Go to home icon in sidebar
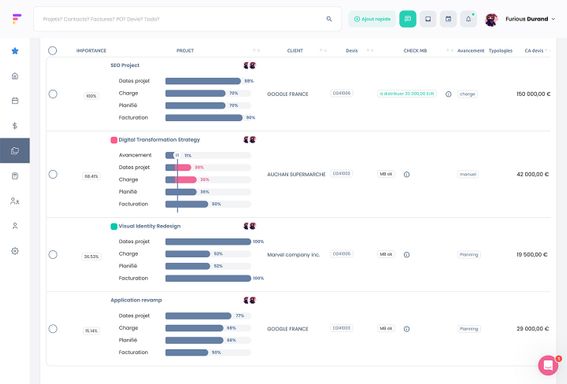The image size is (567, 384). click(15, 76)
